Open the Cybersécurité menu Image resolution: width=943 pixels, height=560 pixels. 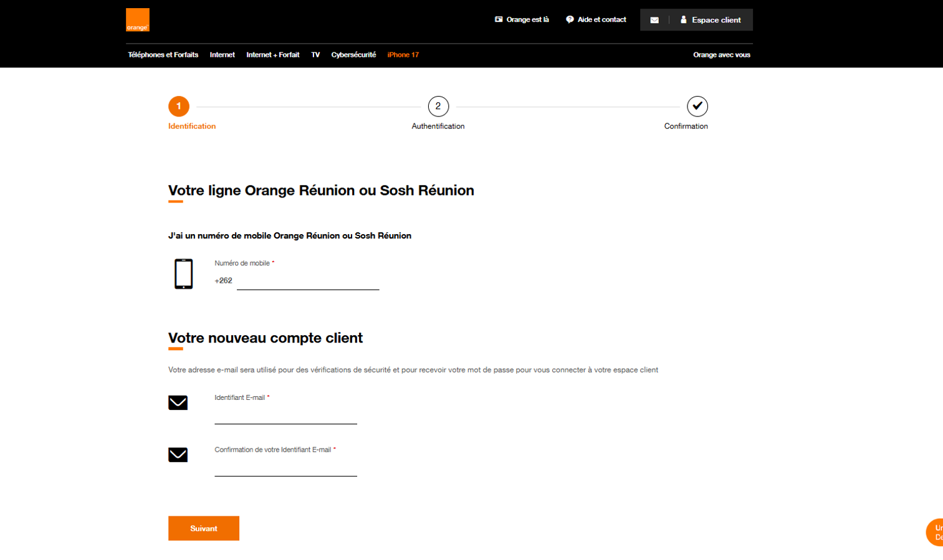point(353,55)
